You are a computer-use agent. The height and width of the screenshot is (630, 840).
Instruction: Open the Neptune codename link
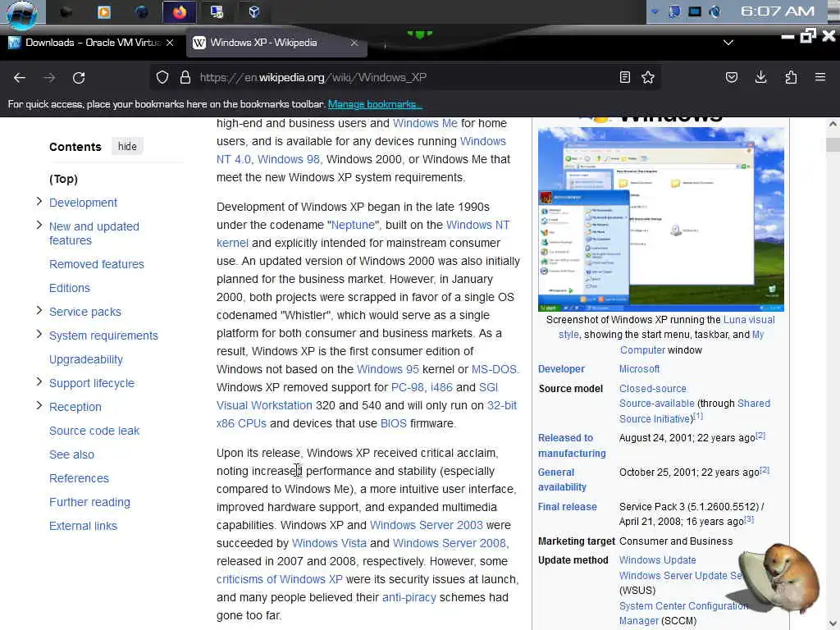(353, 225)
